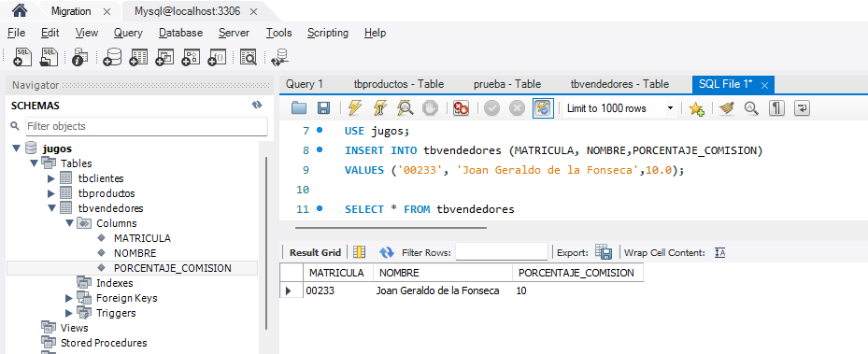
Task: Switch to the Query 1 tab
Action: pos(305,84)
